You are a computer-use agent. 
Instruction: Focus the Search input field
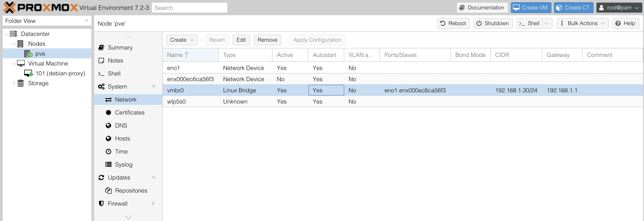189,8
